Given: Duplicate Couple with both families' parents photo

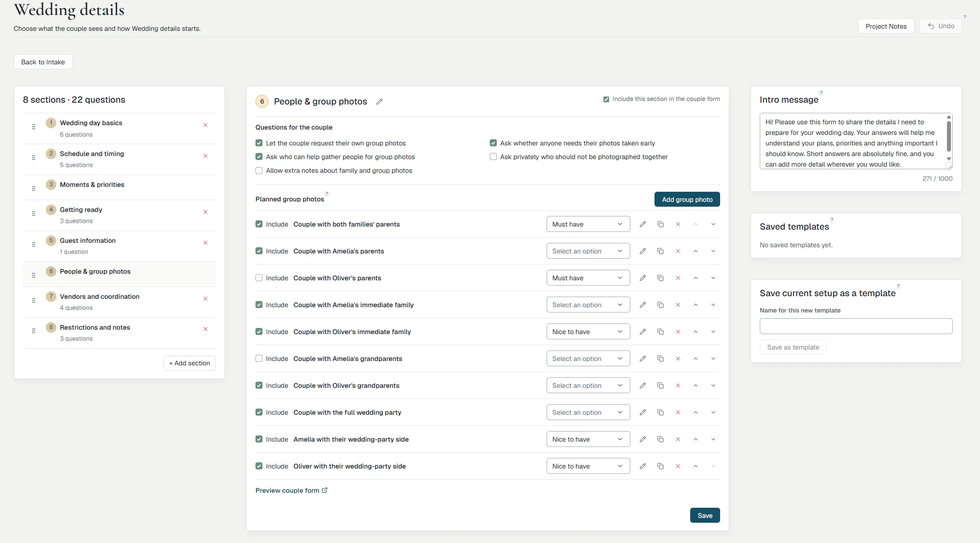Looking at the screenshot, I should click(660, 224).
